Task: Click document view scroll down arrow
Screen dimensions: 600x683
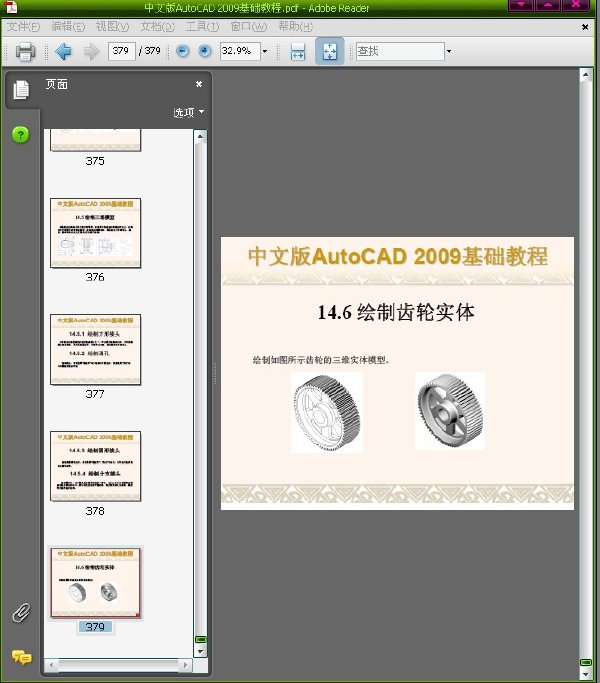Action: tap(586, 675)
